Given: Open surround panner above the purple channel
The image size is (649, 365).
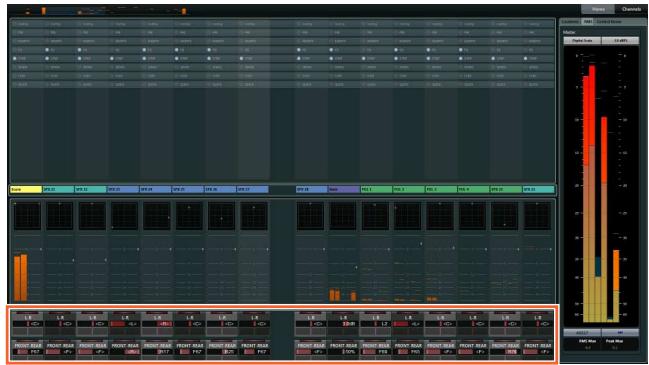Looking at the screenshot, I should pyautogui.click(x=343, y=216).
